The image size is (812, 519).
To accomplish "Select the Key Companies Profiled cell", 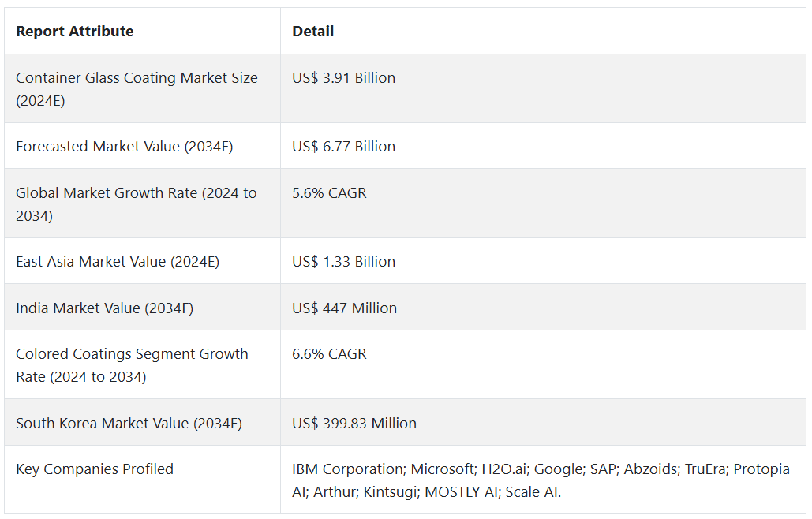I will (x=95, y=469).
